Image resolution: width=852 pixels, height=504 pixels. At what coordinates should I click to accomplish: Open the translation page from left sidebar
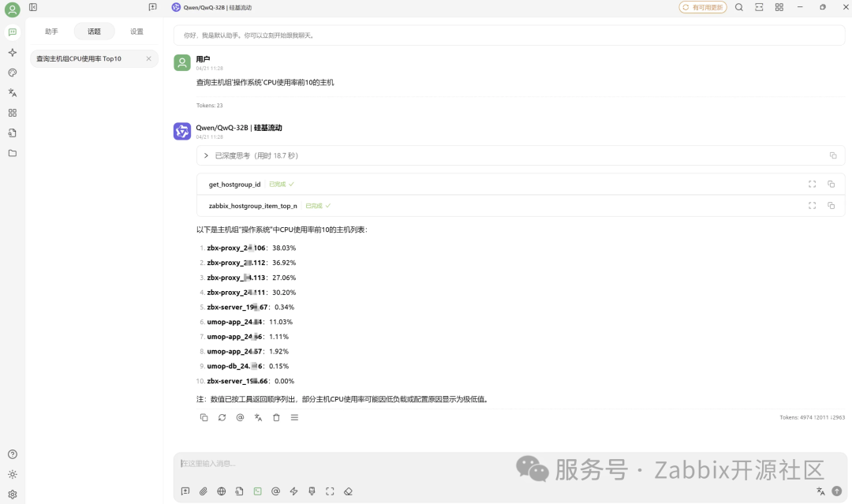tap(13, 92)
